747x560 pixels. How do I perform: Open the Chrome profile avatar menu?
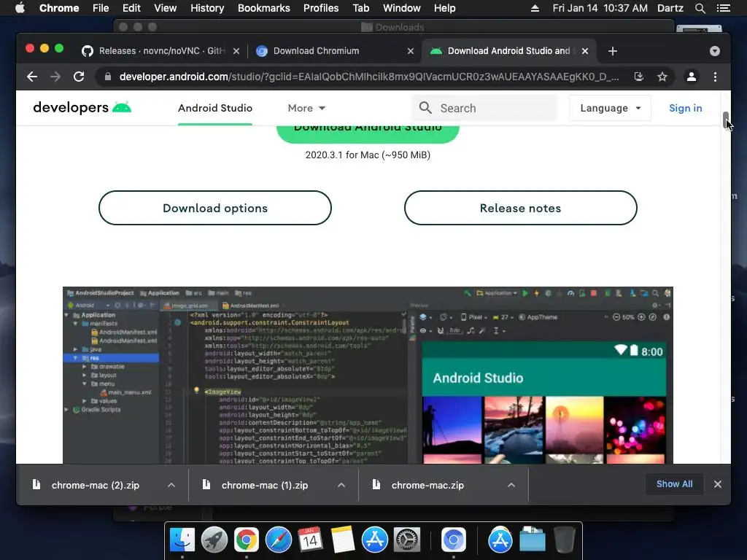coord(692,77)
